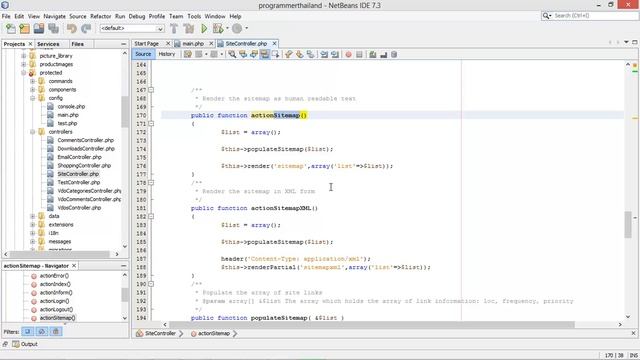Click Toggle Bookmark editor icon
The image size is (640, 360).
pos(311,54)
